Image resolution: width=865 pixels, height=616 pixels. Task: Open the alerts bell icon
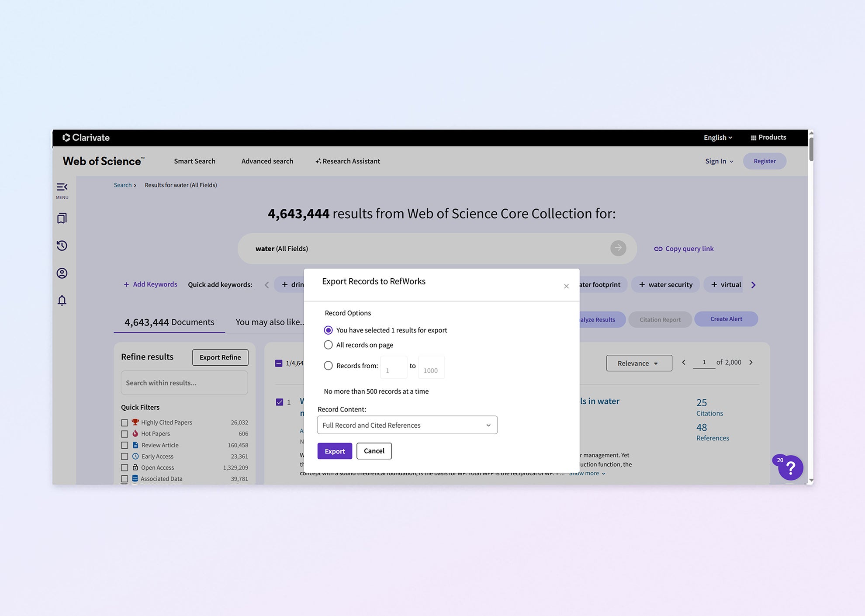pyautogui.click(x=62, y=301)
